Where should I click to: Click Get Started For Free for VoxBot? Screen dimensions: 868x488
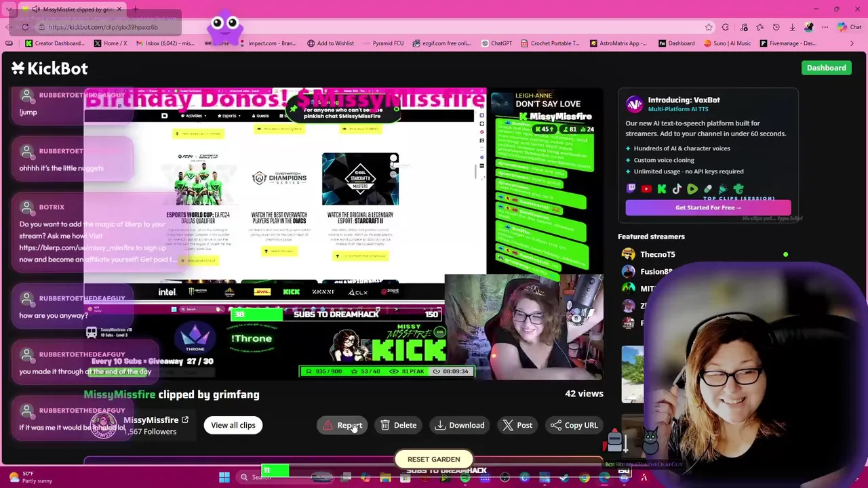pyautogui.click(x=708, y=207)
